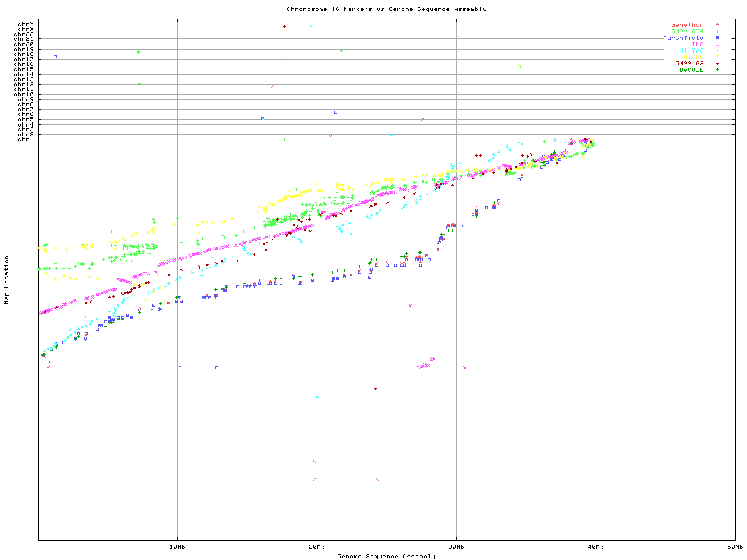Image resolution: width=747 pixels, height=560 pixels.
Task: Click the chr1 row label on y-axis
Action: pyautogui.click(x=26, y=139)
